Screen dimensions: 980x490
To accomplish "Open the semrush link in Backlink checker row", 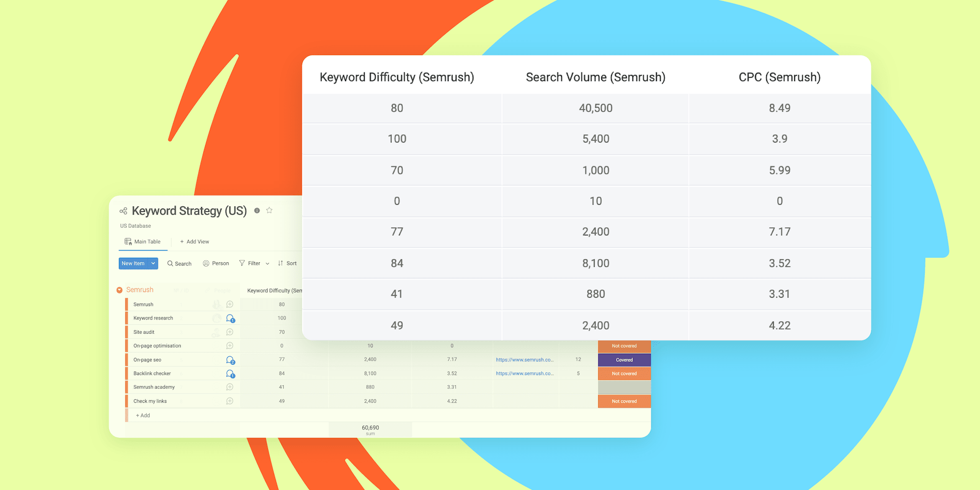I will tap(525, 374).
